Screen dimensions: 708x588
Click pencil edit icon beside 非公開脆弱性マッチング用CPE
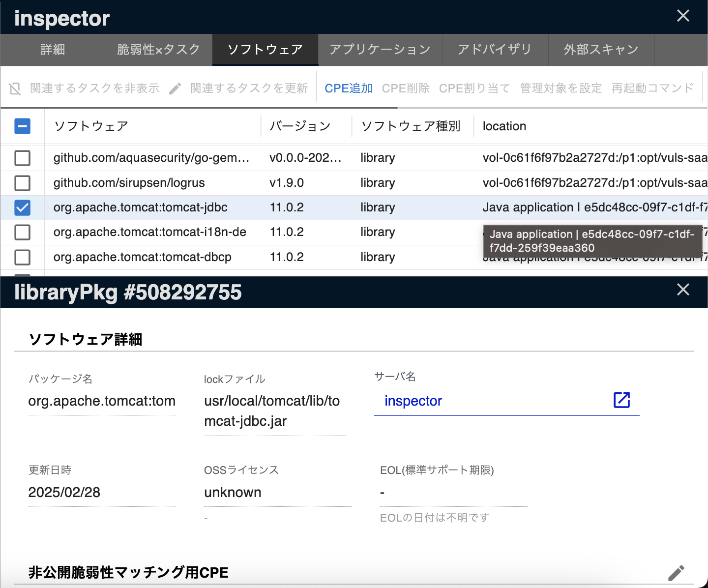tap(676, 573)
